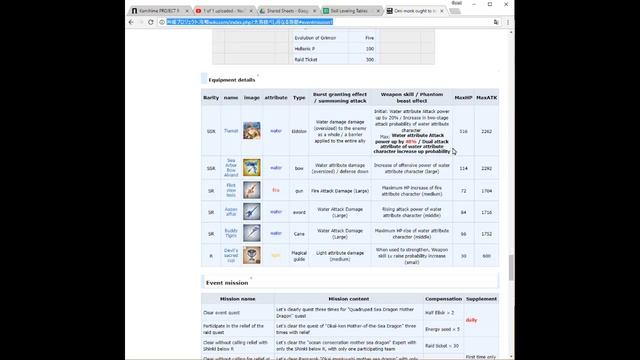The width and height of the screenshot is (640, 360).
Task: Select the Rarity column header
Action: [211, 98]
